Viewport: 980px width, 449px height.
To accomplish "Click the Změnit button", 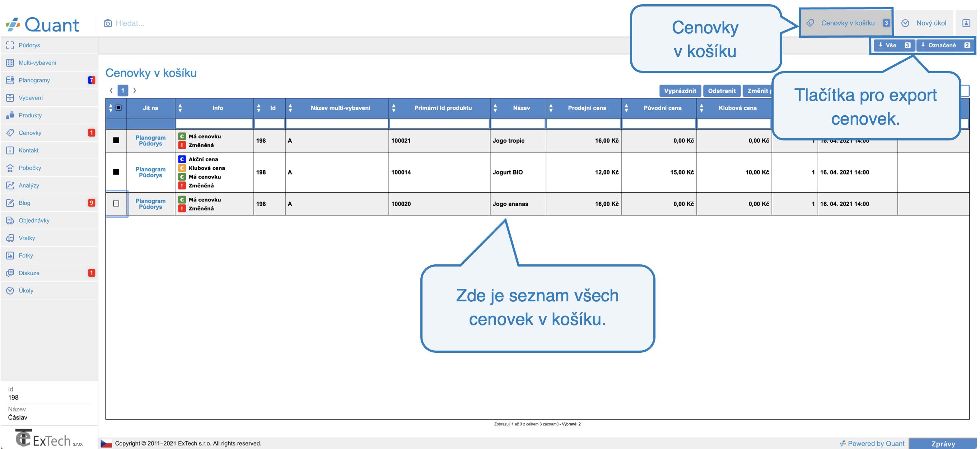I will [x=758, y=91].
